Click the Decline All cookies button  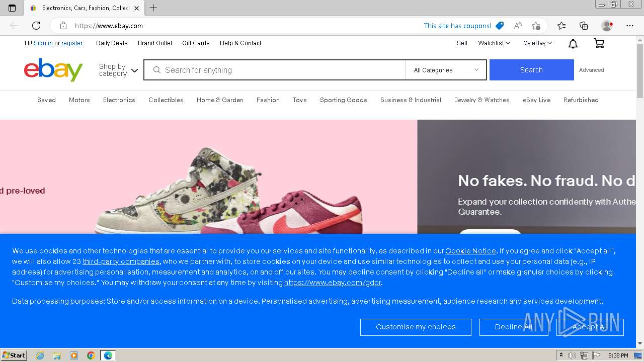[x=514, y=327]
